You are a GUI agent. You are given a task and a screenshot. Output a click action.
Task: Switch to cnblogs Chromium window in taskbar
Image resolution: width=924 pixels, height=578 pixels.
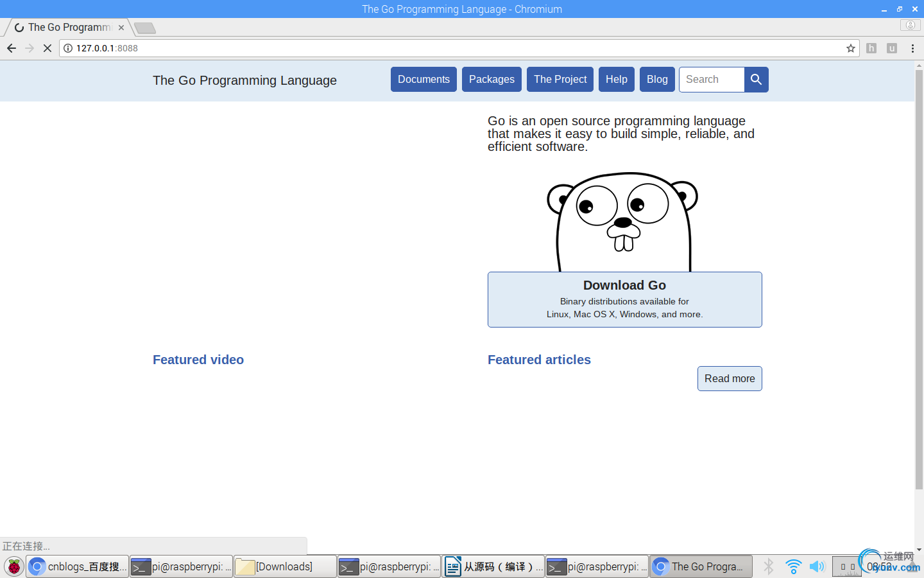point(78,566)
